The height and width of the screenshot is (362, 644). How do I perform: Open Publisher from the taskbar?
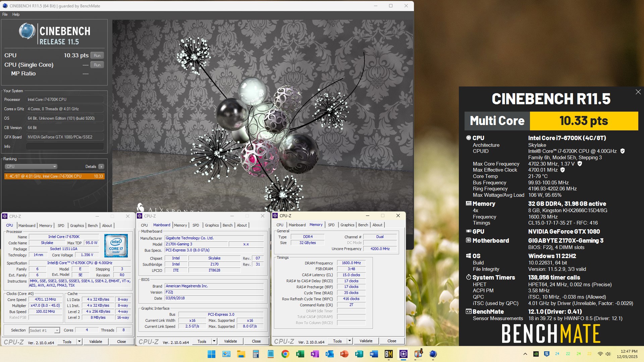coord(359,354)
